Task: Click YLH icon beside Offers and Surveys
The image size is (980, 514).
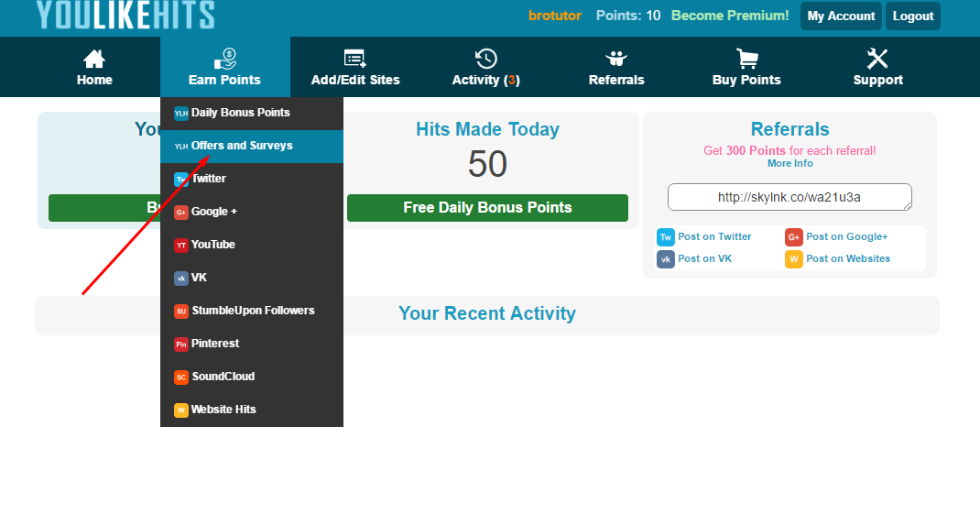Action: [x=181, y=147]
